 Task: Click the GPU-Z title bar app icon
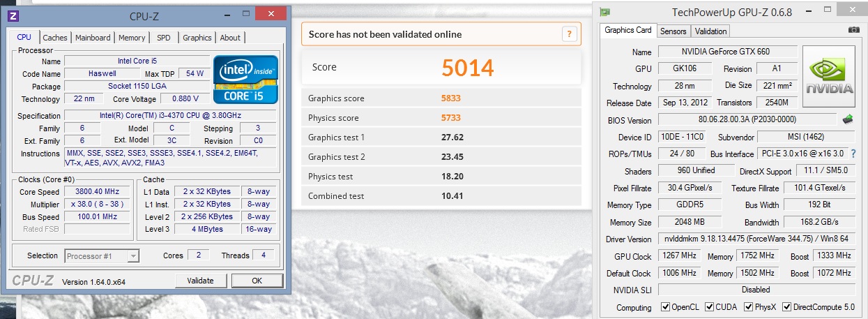point(604,12)
